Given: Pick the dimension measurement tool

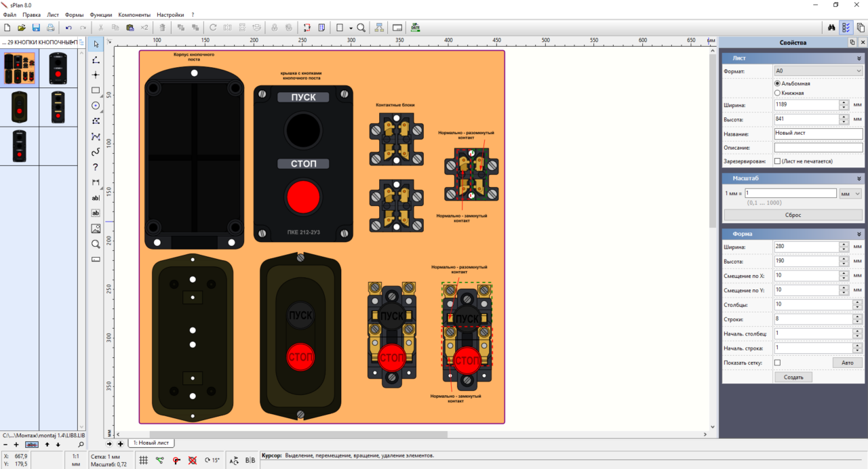Looking at the screenshot, I should [96, 182].
